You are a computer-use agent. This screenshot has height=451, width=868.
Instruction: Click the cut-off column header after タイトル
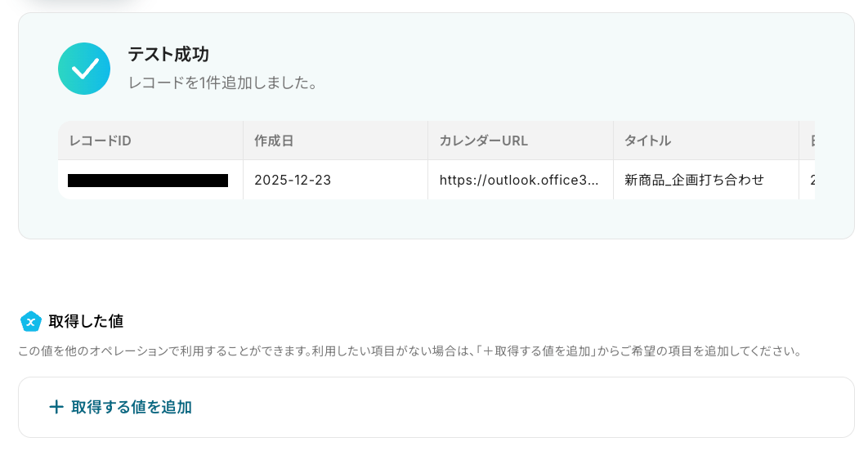807,141
